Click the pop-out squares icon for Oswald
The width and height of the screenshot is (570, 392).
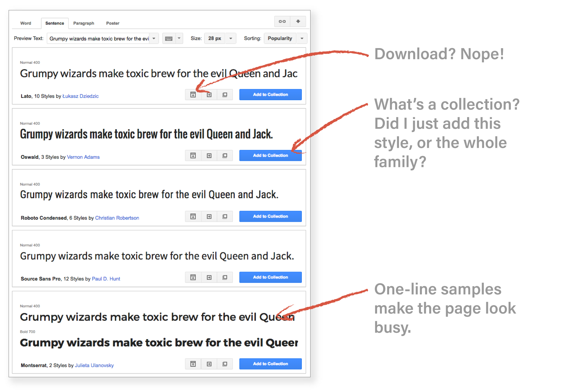[x=225, y=155]
